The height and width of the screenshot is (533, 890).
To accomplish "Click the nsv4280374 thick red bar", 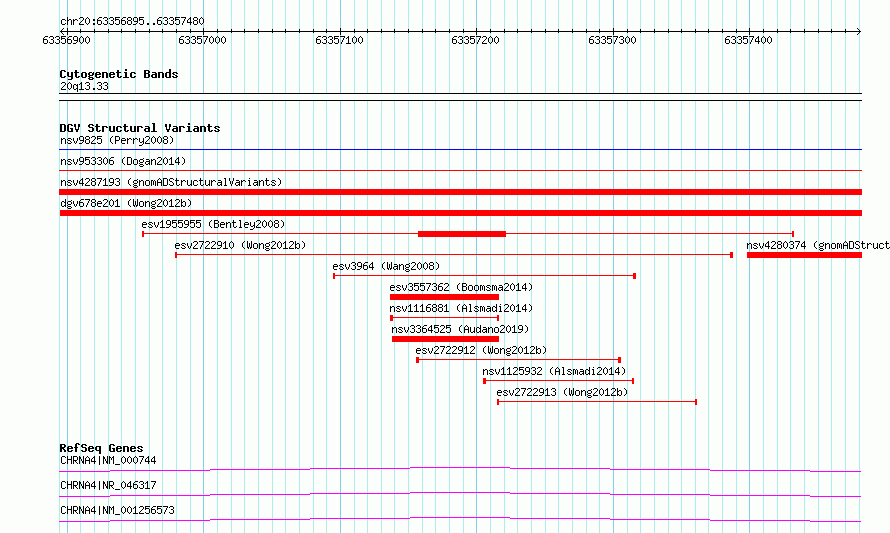I will click(x=804, y=255).
